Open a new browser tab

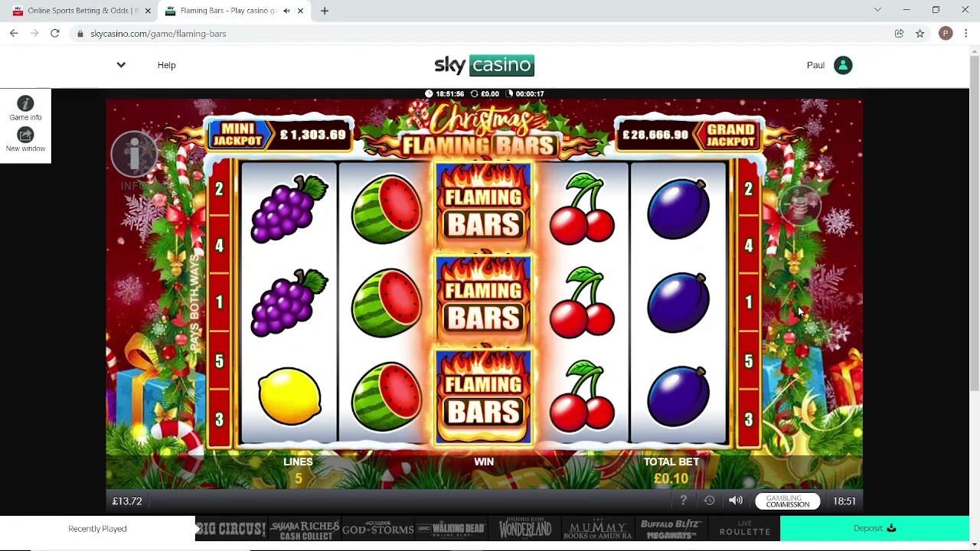(x=325, y=11)
